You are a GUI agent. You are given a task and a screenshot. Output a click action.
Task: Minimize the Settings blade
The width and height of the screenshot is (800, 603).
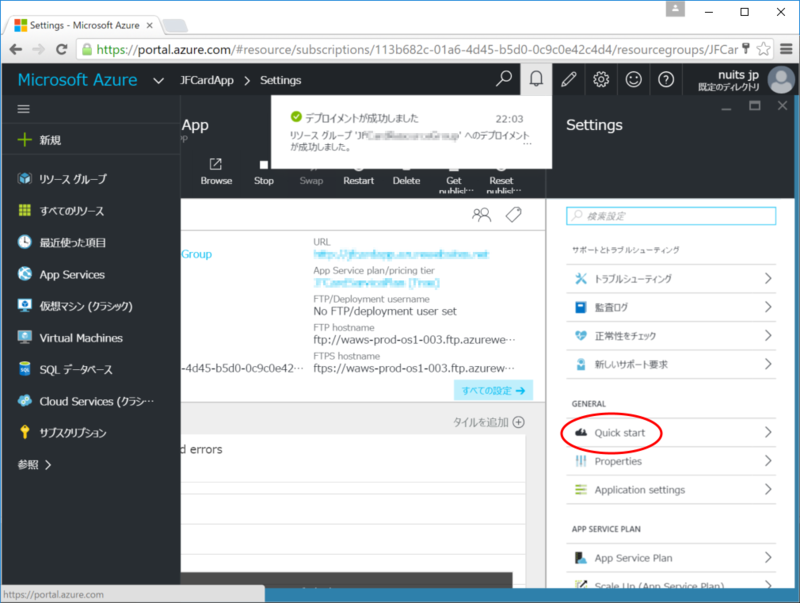[727, 108]
